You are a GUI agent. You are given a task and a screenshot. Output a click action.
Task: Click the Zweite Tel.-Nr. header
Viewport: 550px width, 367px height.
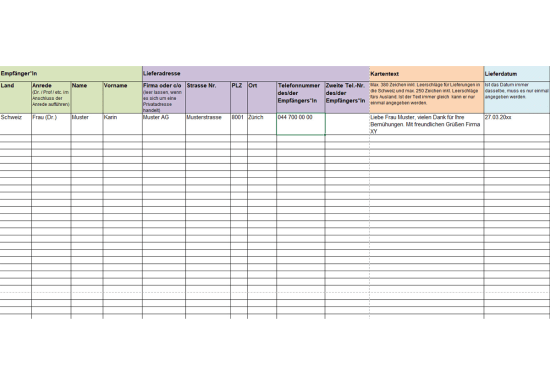coord(347,97)
